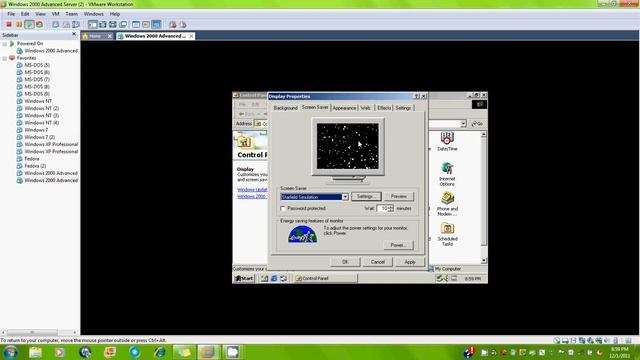Click the Control Panel vertical scrollbar
This screenshot has height=360, width=640.
tap(484, 198)
